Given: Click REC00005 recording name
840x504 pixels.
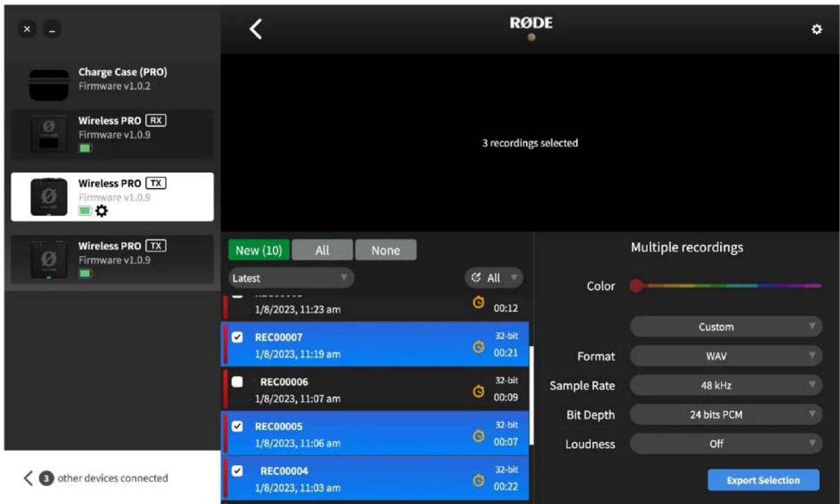Looking at the screenshot, I should 278,426.
